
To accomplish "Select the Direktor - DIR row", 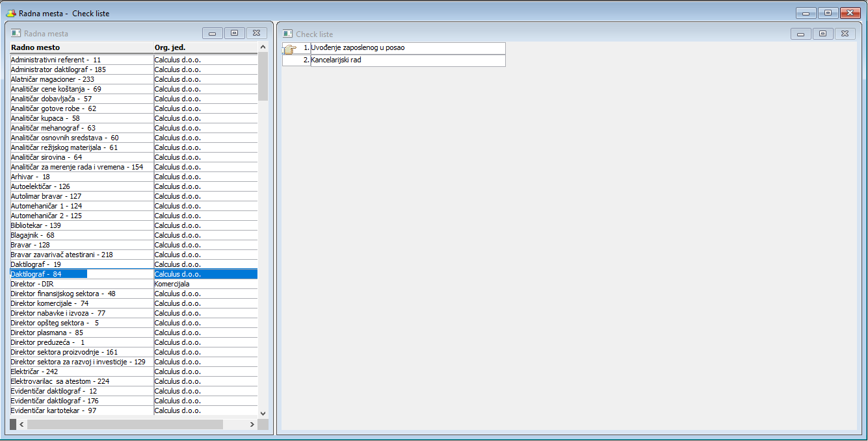I will [x=81, y=284].
